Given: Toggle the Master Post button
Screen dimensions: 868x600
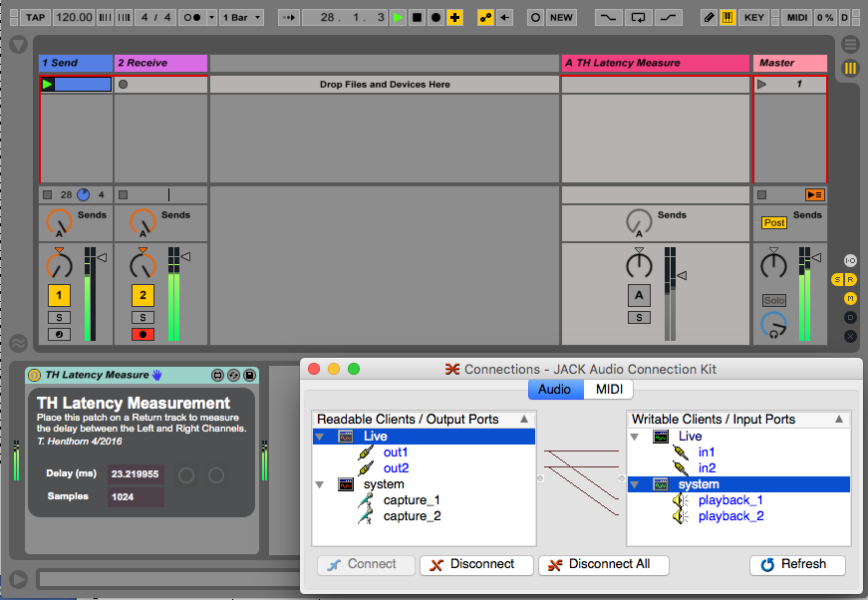Looking at the screenshot, I should point(774,222).
